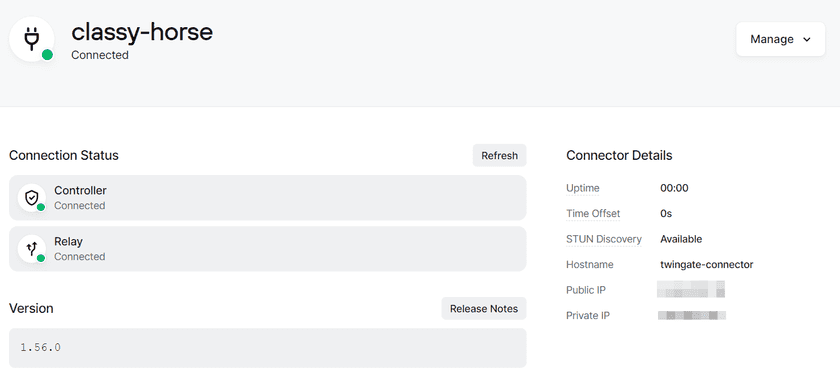Refresh the connection status
This screenshot has width=840, height=374.
499,155
